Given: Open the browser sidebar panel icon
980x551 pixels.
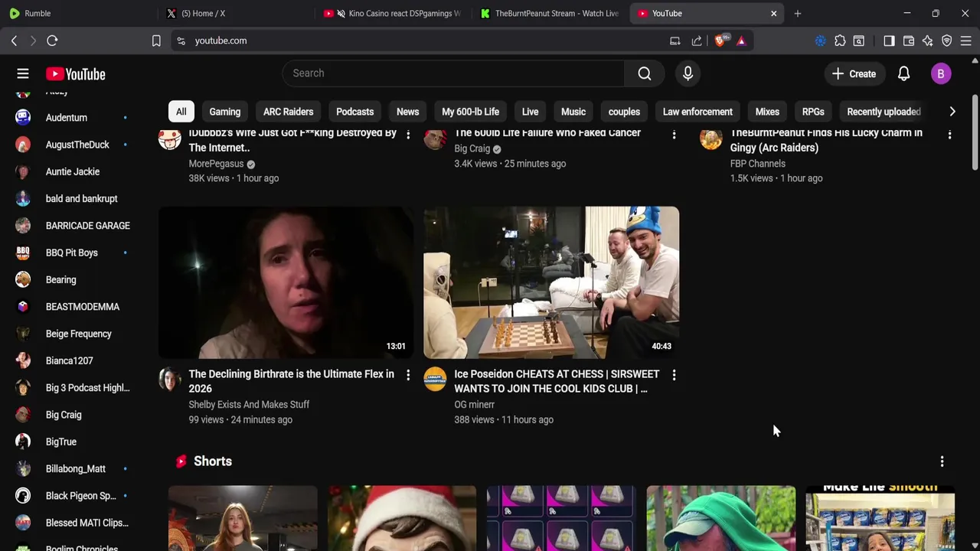Looking at the screenshot, I should [x=889, y=41].
